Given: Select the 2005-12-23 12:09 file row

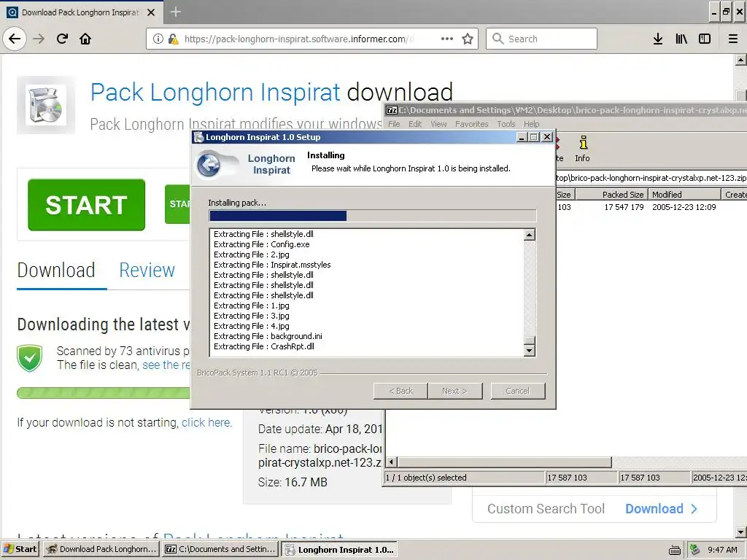Looking at the screenshot, I should click(x=651, y=207).
